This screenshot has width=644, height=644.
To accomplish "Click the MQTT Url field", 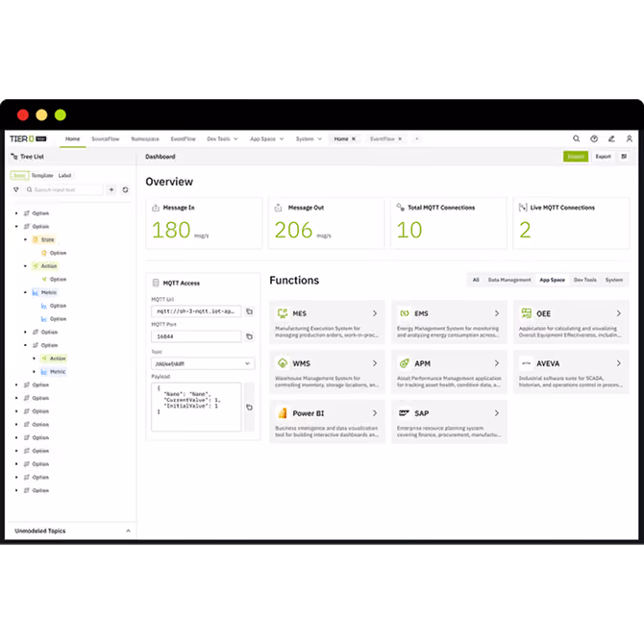I will (x=196, y=311).
